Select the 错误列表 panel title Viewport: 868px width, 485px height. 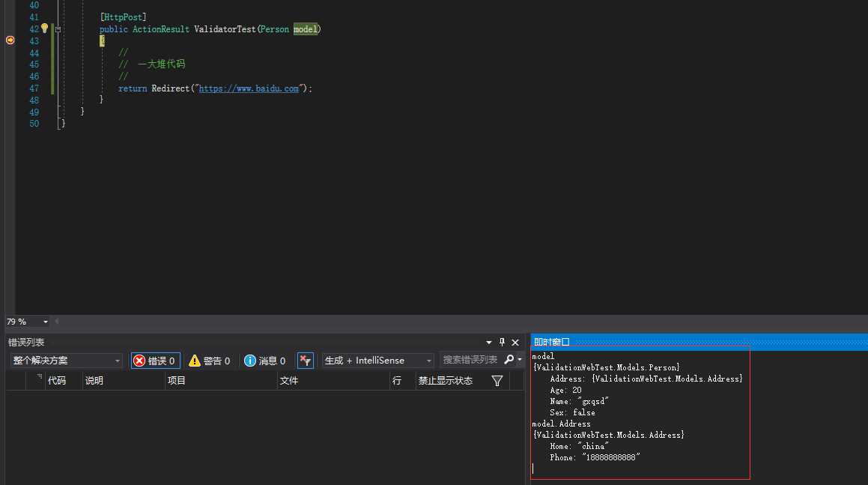(x=26, y=343)
